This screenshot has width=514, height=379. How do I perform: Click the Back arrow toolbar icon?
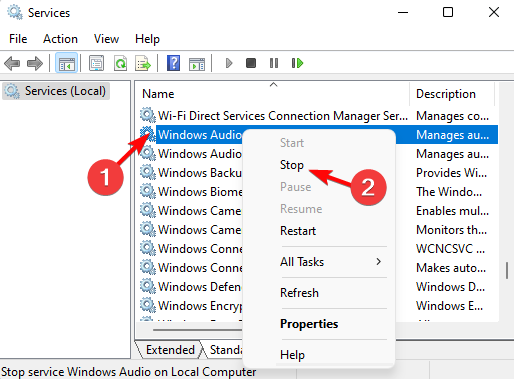pyautogui.click(x=12, y=63)
